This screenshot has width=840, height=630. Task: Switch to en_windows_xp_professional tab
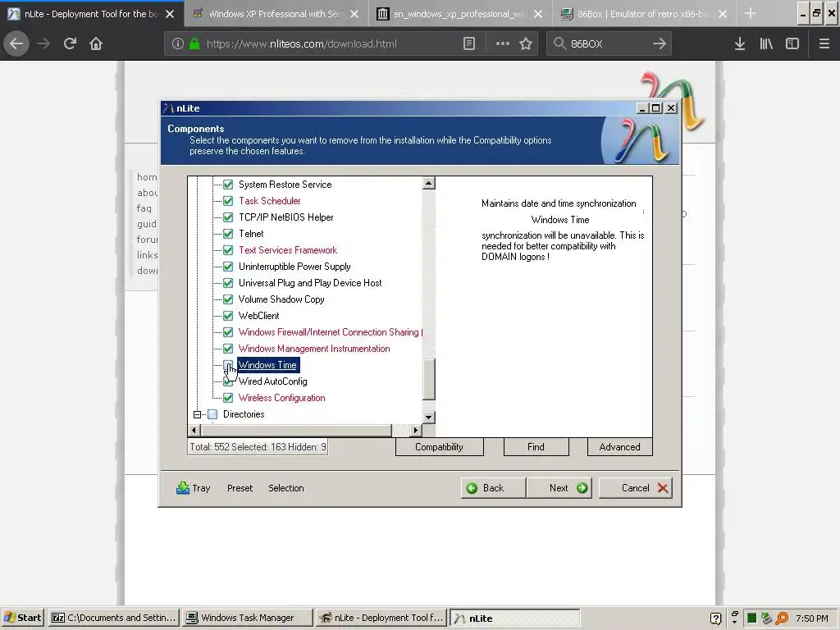[x=460, y=13]
